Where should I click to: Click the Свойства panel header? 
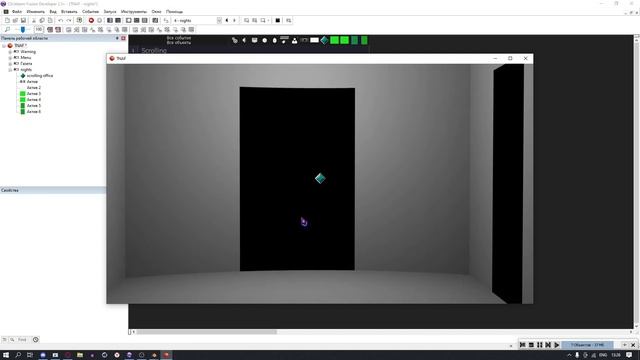click(x=53, y=190)
